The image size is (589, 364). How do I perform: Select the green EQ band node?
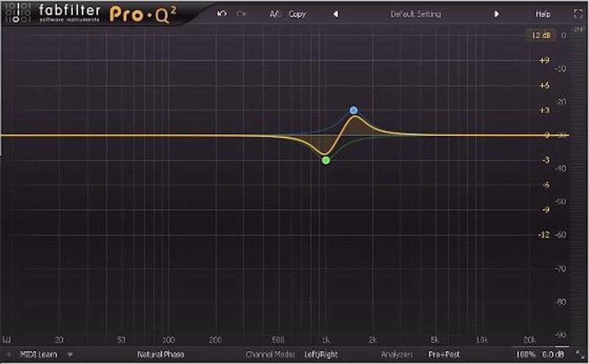tap(326, 160)
